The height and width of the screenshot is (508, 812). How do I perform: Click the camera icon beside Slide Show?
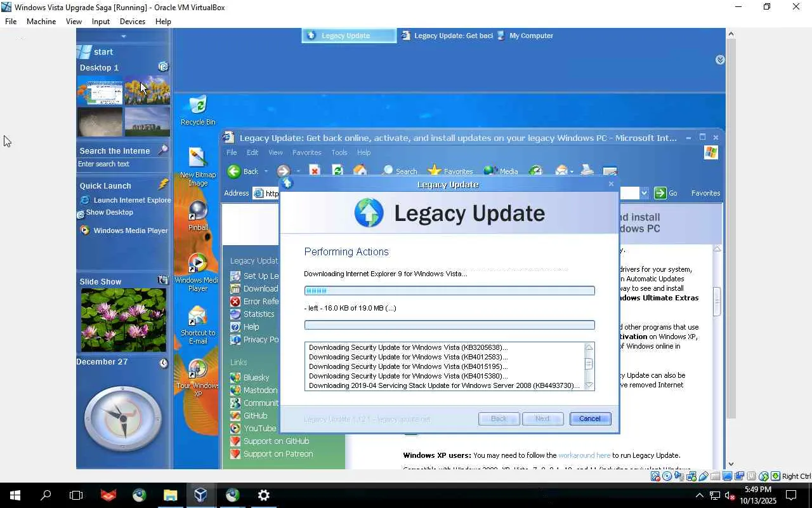[x=163, y=280]
